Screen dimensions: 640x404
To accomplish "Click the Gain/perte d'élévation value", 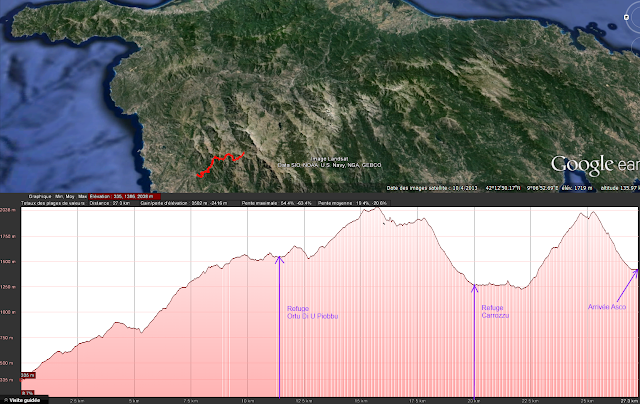I will point(184,203).
